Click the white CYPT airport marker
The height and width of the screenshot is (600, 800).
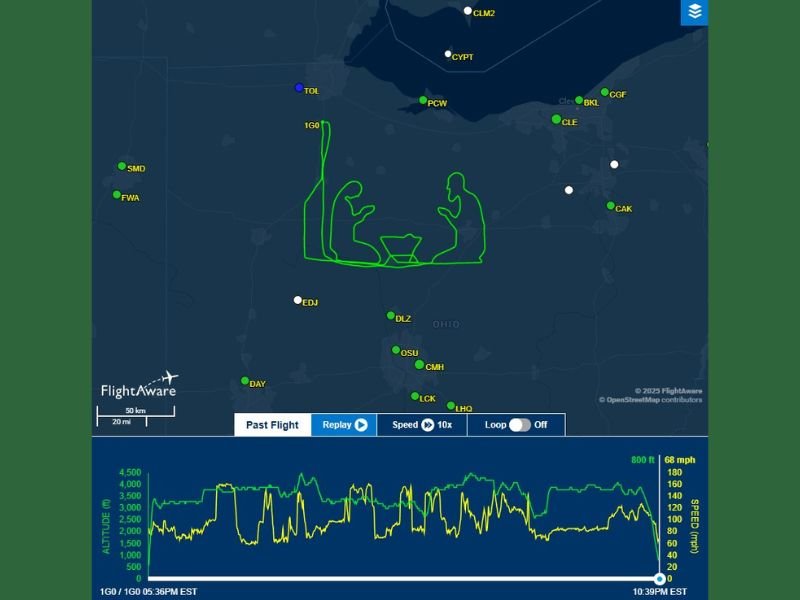(x=447, y=53)
